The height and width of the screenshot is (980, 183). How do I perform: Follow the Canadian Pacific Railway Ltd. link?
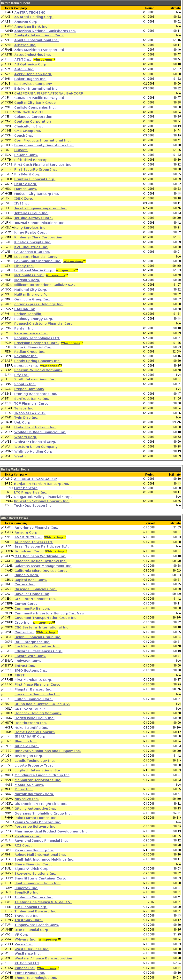(x=40, y=98)
